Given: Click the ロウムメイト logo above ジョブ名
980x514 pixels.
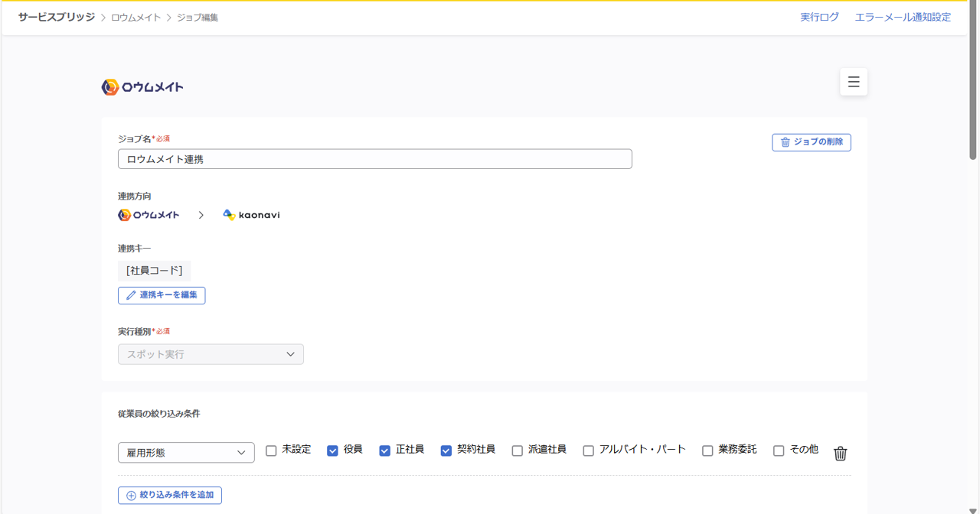Looking at the screenshot, I should (x=142, y=86).
